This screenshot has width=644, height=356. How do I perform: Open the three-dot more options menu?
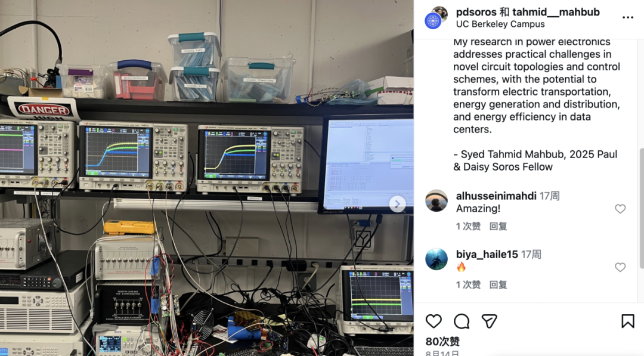point(627,17)
